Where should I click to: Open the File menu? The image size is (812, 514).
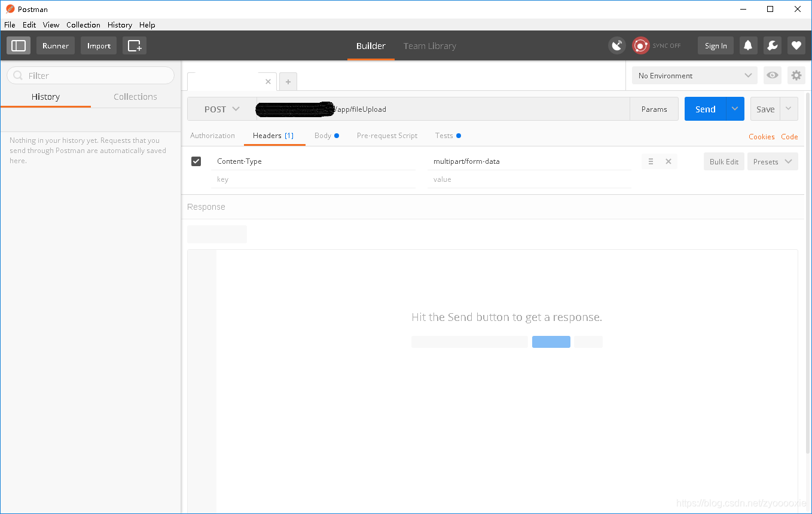(10, 25)
